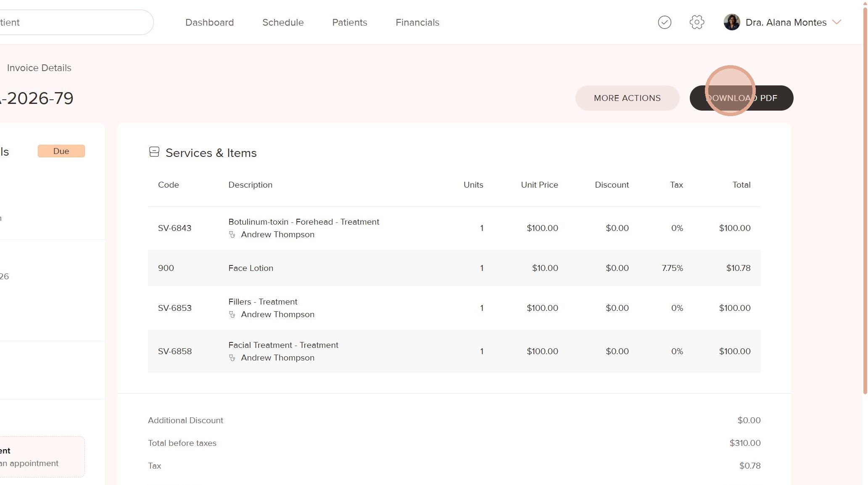
Task: Expand the user account chevron dropdown
Action: tap(836, 22)
